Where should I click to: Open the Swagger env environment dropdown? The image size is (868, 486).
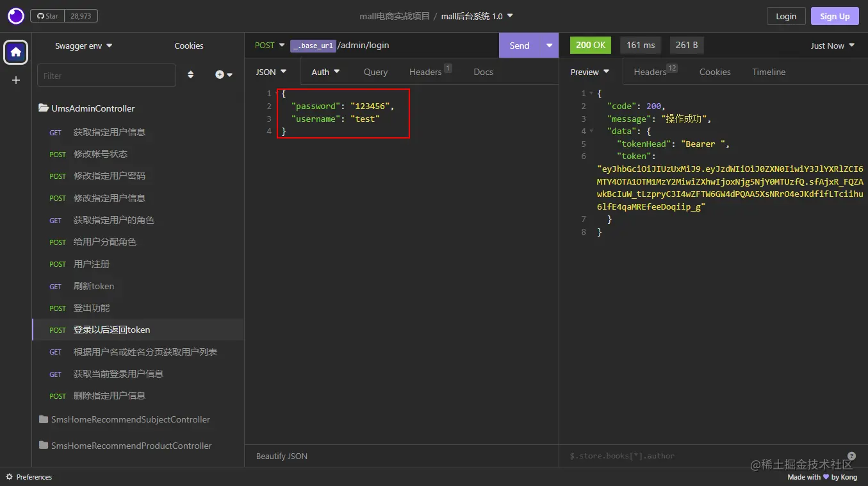point(83,46)
